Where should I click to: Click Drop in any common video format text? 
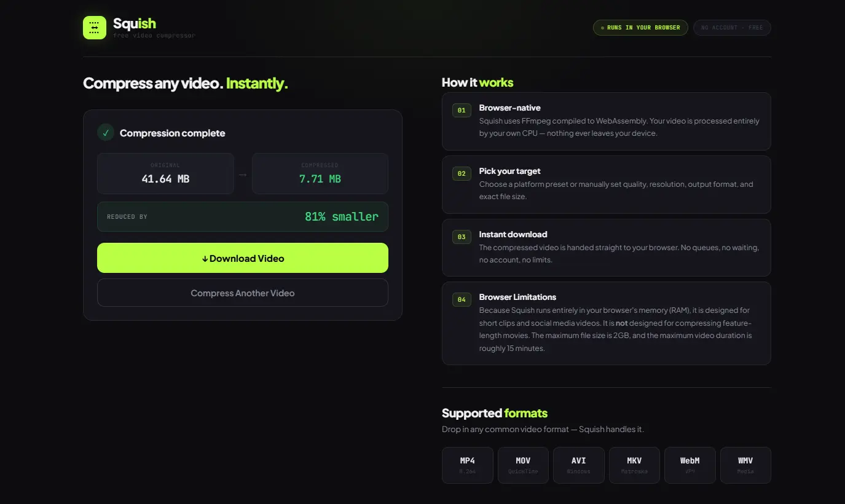[543, 429]
